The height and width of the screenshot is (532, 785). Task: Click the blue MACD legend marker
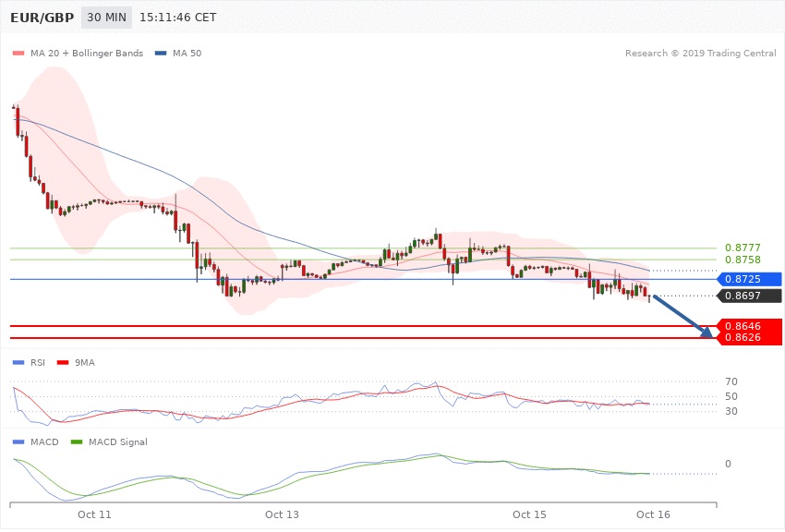pos(18,442)
